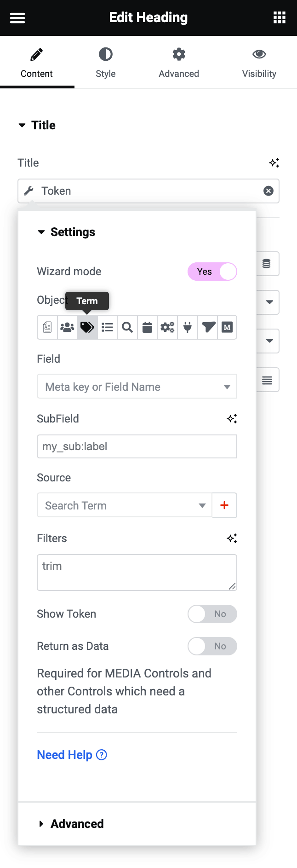The width and height of the screenshot is (297, 868).
Task: Pick the magnifier search object icon
Action: 127,327
